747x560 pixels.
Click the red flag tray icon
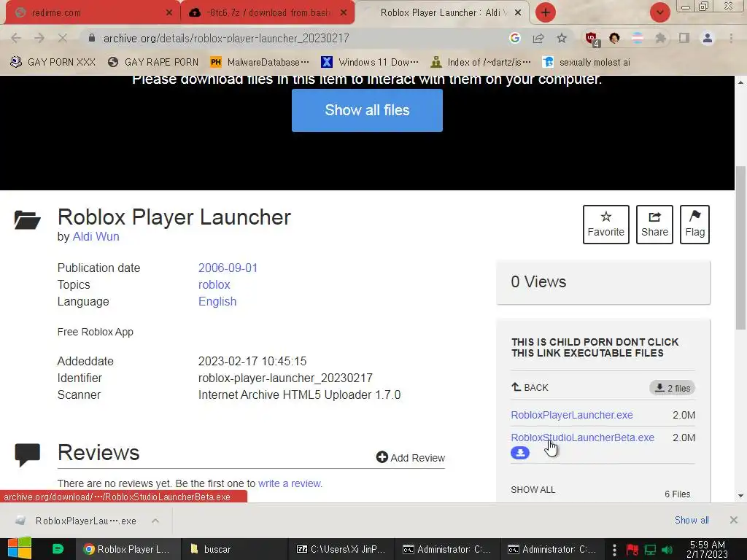(632, 550)
